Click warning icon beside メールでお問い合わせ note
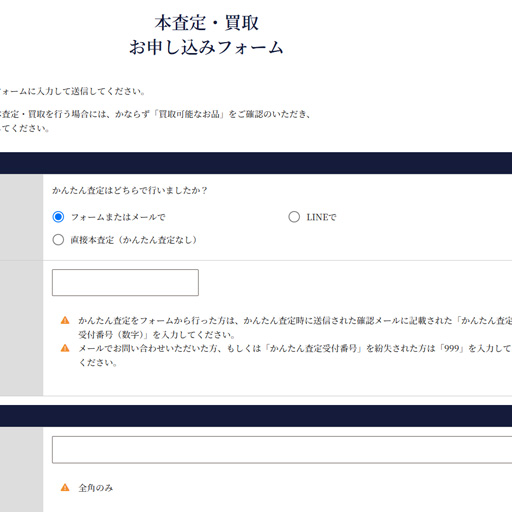This screenshot has width=512, height=512. point(65,348)
